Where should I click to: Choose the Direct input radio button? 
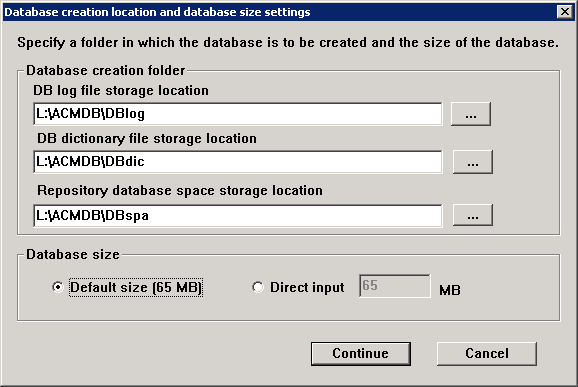pos(258,287)
